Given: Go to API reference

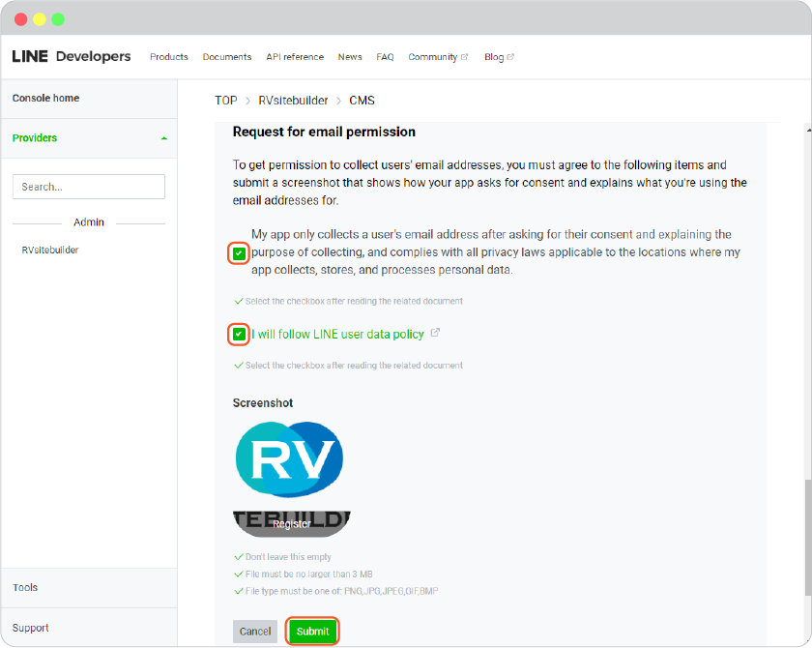Looking at the screenshot, I should 295,57.
